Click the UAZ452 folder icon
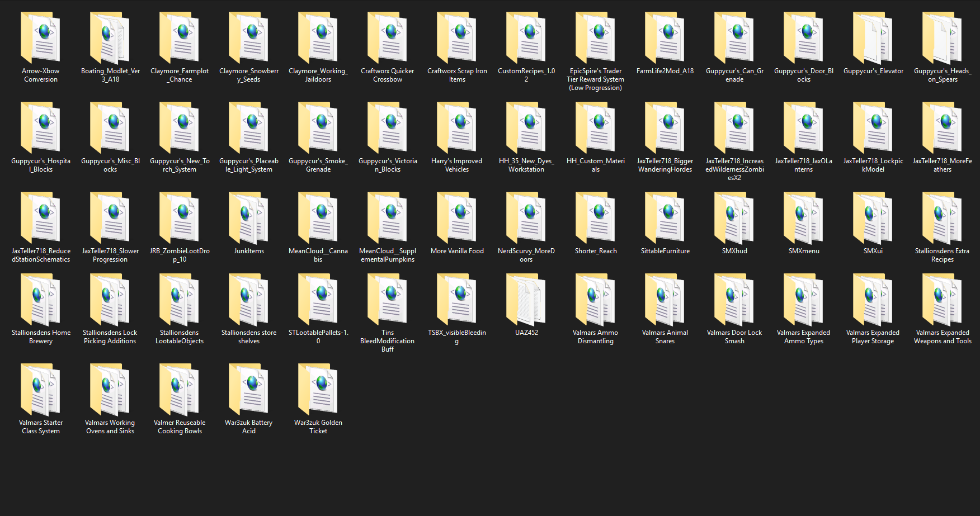The width and height of the screenshot is (980, 516). pos(526,300)
